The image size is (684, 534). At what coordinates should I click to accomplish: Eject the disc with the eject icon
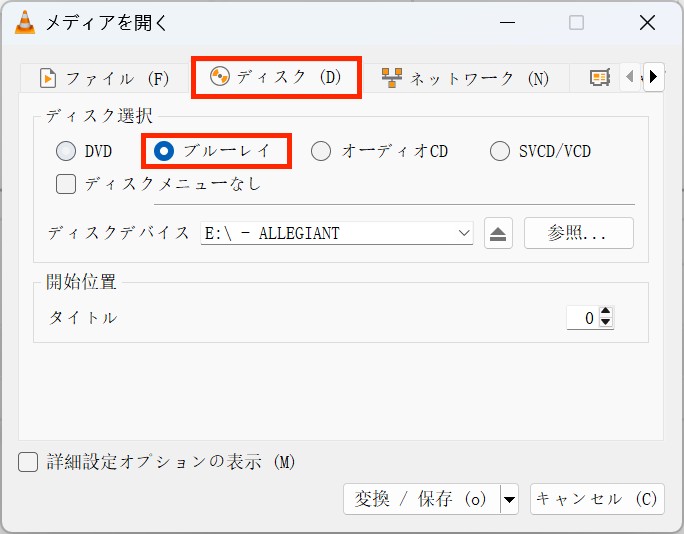[498, 233]
